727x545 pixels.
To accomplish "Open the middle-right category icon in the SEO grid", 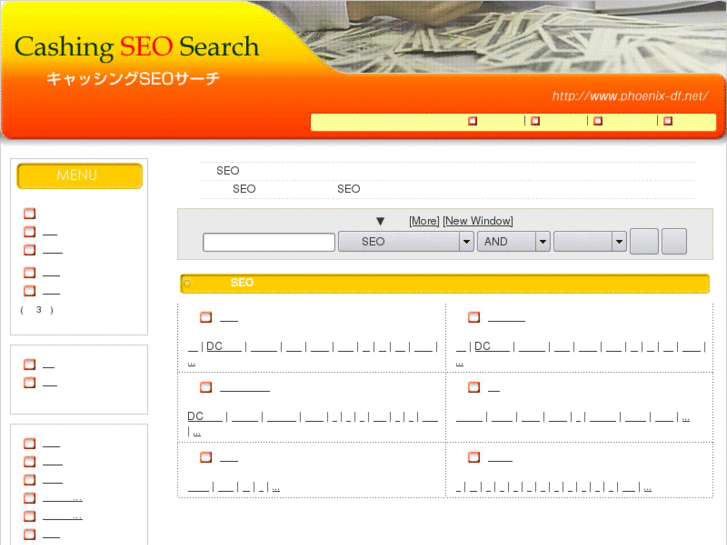I will coord(474,387).
